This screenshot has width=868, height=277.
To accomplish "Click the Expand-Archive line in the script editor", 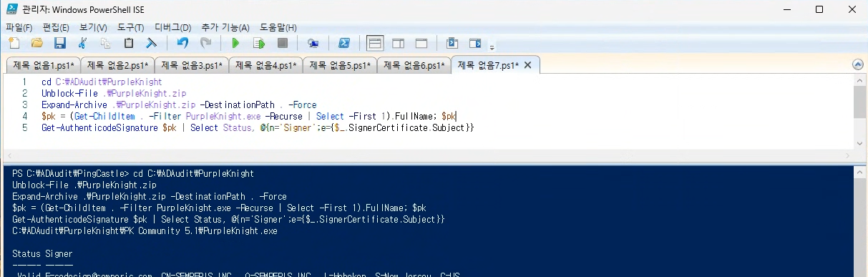I will pyautogui.click(x=179, y=105).
